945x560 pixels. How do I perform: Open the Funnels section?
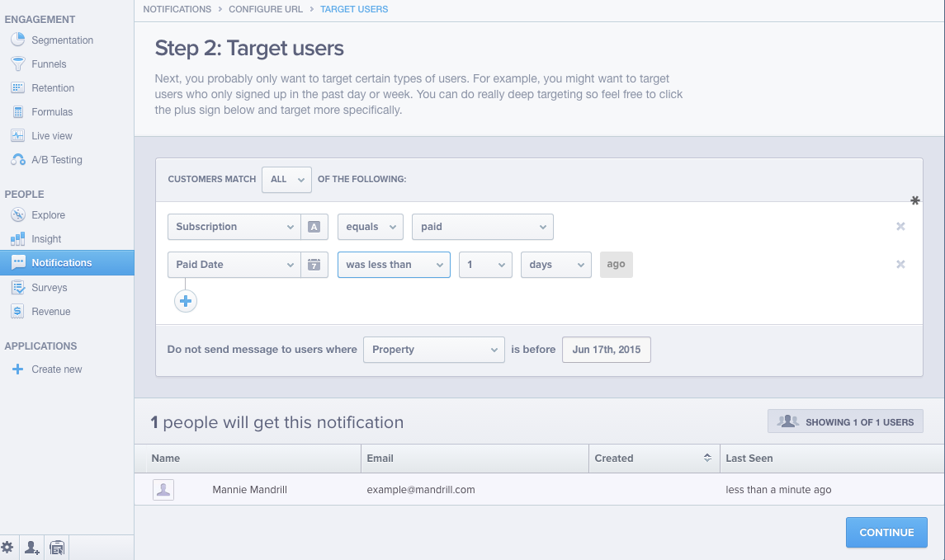pyautogui.click(x=49, y=64)
